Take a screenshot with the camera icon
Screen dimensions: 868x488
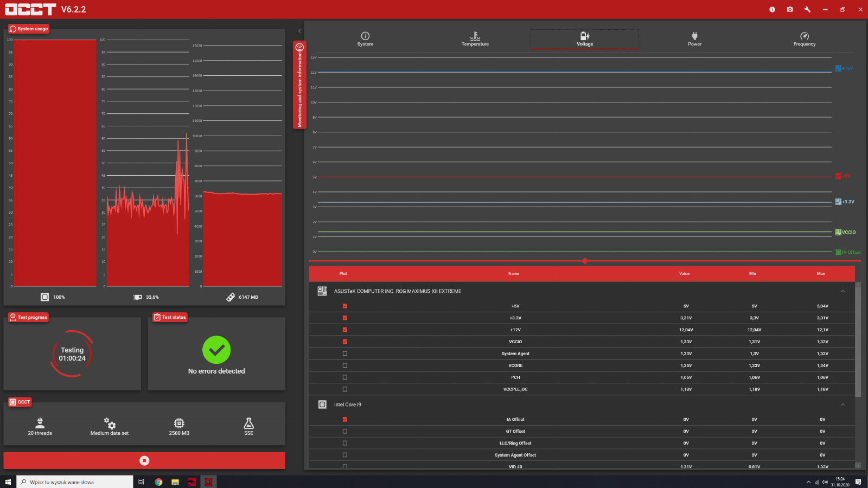(x=790, y=9)
